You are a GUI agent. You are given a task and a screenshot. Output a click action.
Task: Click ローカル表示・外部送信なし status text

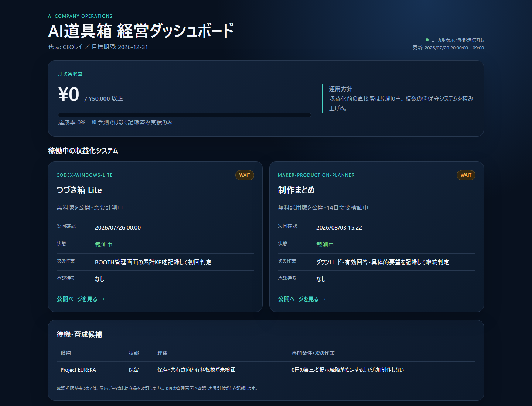pos(457,40)
